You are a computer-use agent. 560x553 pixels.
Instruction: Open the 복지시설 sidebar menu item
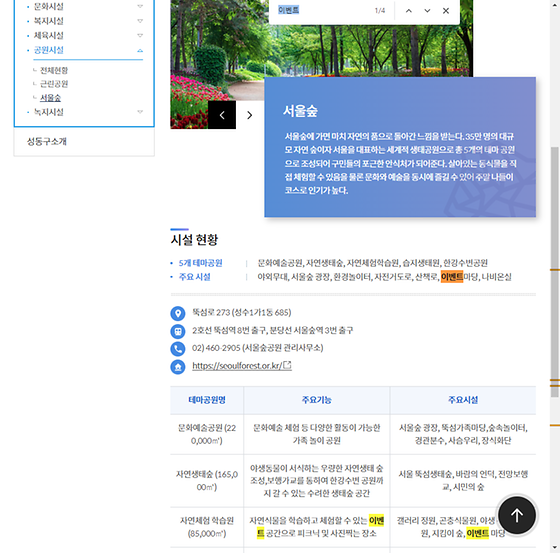49,21
